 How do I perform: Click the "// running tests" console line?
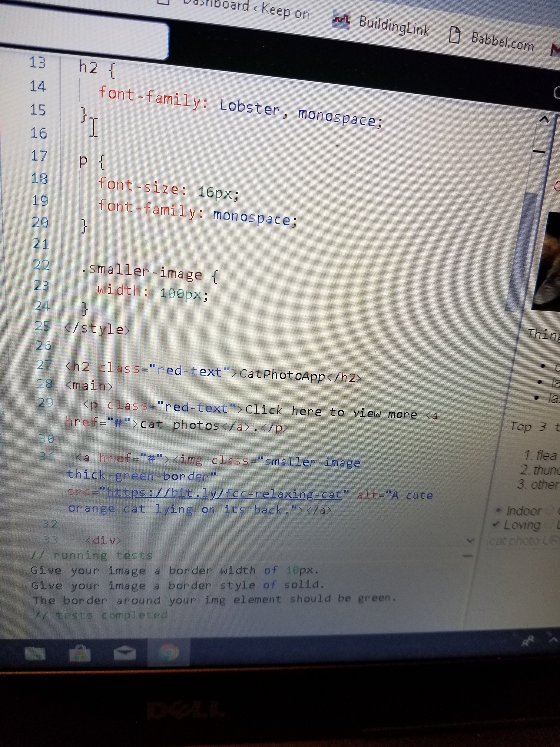tap(92, 555)
